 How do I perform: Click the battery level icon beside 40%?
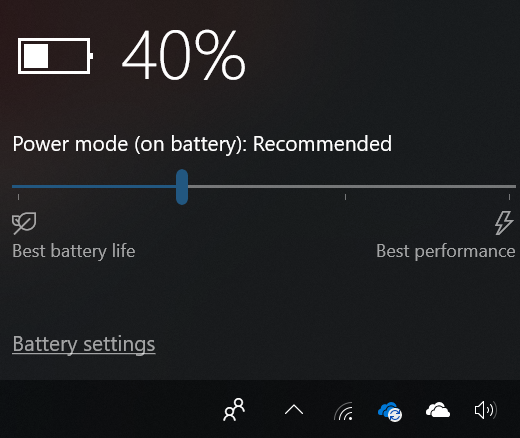pyautogui.click(x=55, y=56)
